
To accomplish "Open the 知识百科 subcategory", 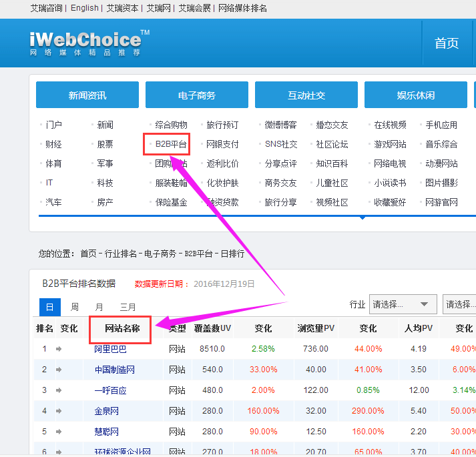I will pyautogui.click(x=332, y=163).
